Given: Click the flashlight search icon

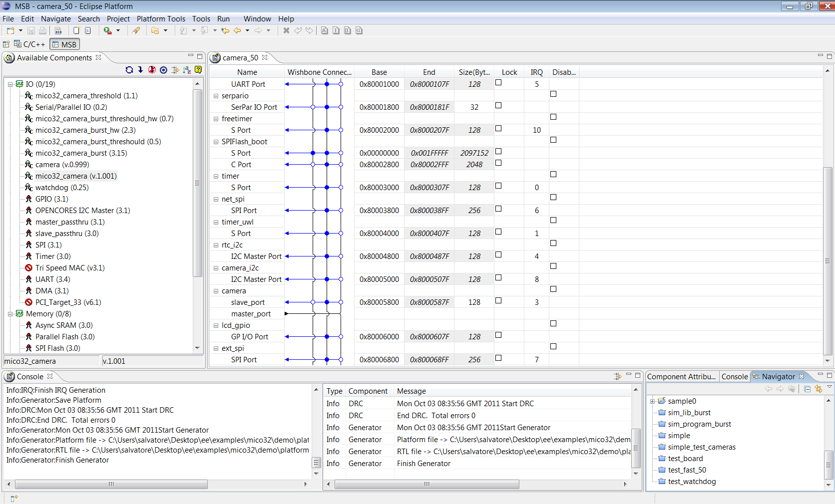Looking at the screenshot, I should (x=136, y=30).
